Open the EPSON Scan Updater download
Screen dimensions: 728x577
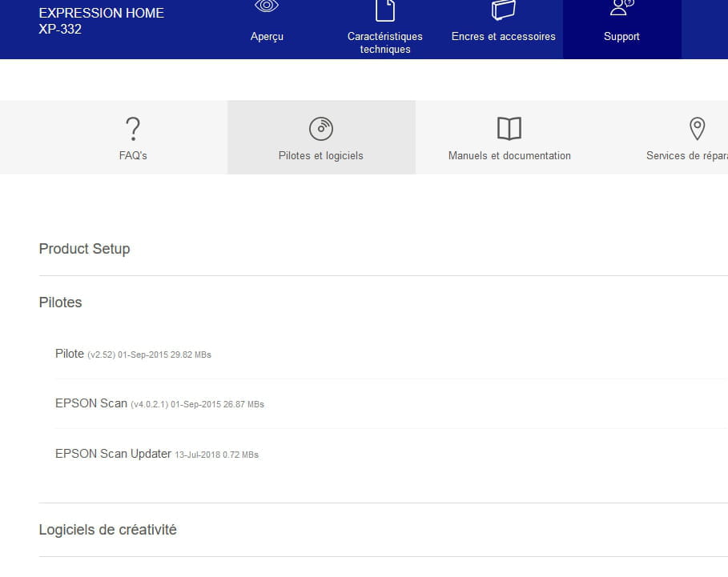coord(157,454)
